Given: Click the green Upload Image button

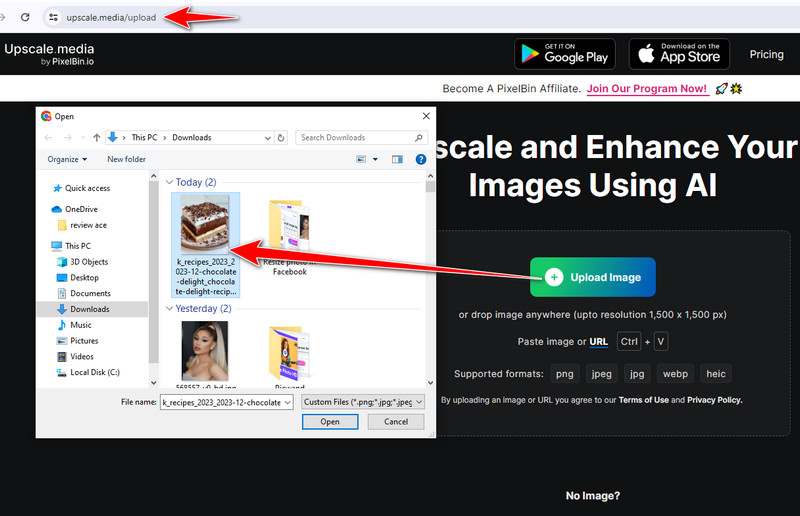Looking at the screenshot, I should coord(592,277).
